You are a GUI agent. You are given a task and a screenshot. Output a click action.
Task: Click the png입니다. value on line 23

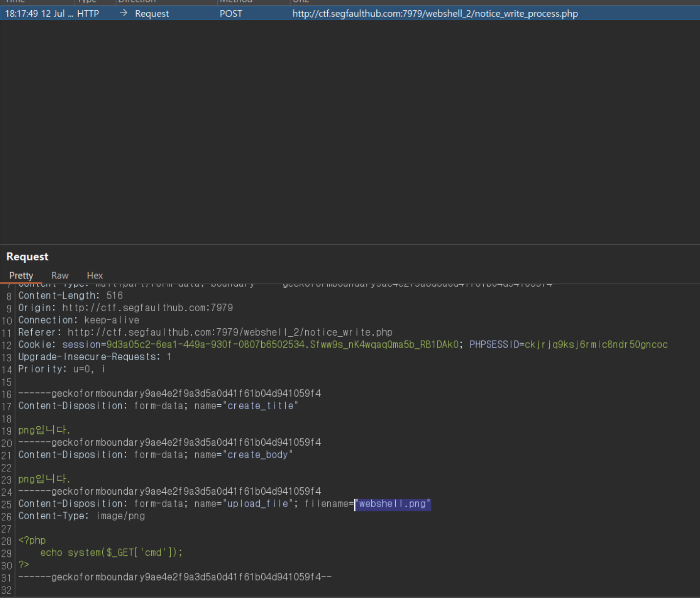tap(44, 479)
